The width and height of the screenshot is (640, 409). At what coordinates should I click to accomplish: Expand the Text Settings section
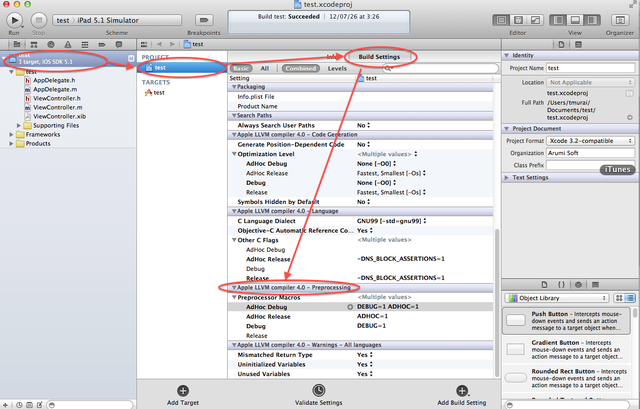click(507, 178)
